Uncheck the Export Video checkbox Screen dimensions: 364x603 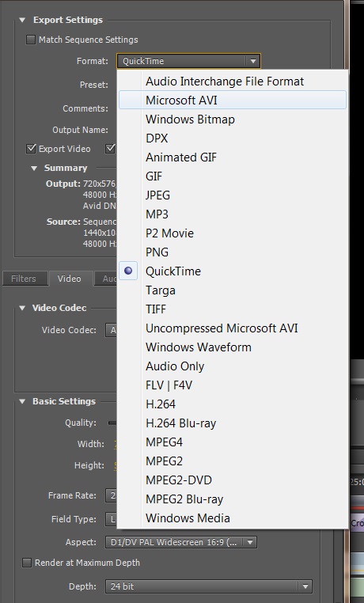pos(31,149)
